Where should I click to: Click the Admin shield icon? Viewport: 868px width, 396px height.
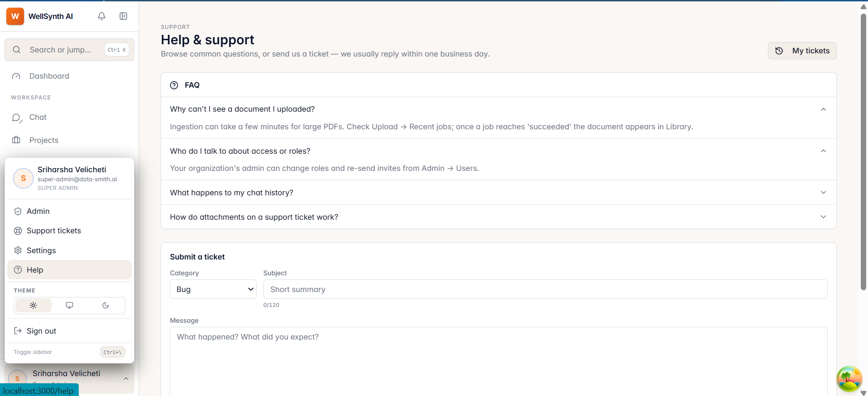(x=18, y=211)
